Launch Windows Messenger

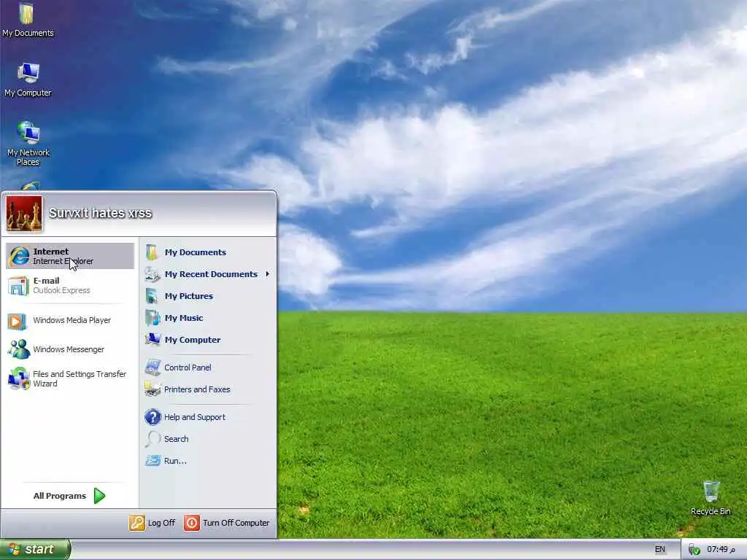pyautogui.click(x=70, y=349)
